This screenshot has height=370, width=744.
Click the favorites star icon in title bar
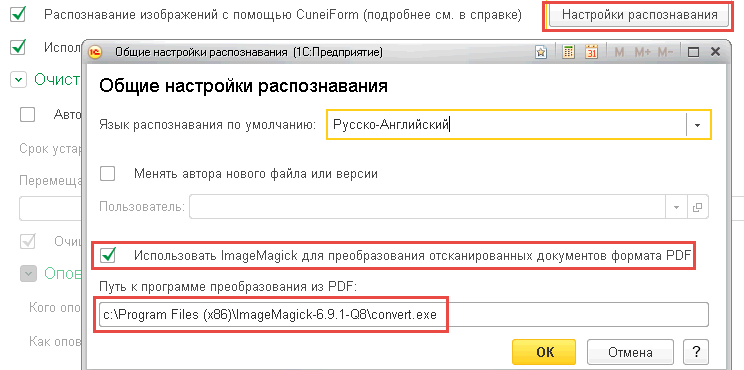coord(541,52)
